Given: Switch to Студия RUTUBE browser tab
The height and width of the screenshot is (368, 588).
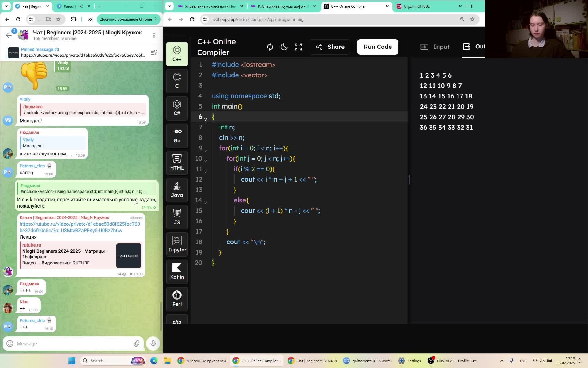Looking at the screenshot, I should pos(417,6).
